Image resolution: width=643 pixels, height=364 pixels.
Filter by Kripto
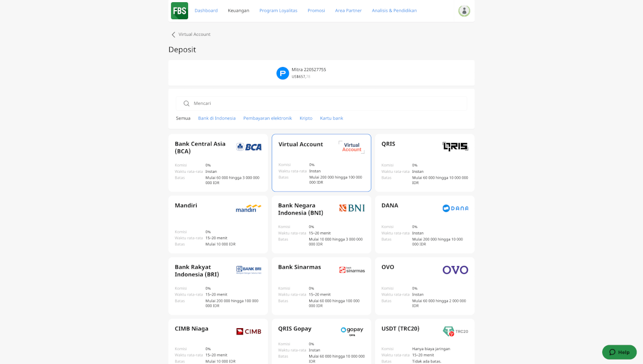click(306, 118)
